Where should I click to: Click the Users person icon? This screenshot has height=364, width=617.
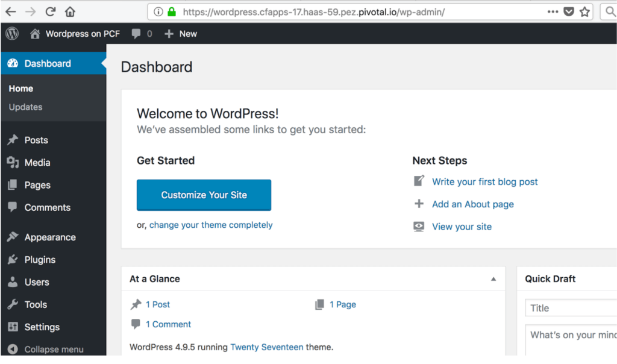point(13,282)
